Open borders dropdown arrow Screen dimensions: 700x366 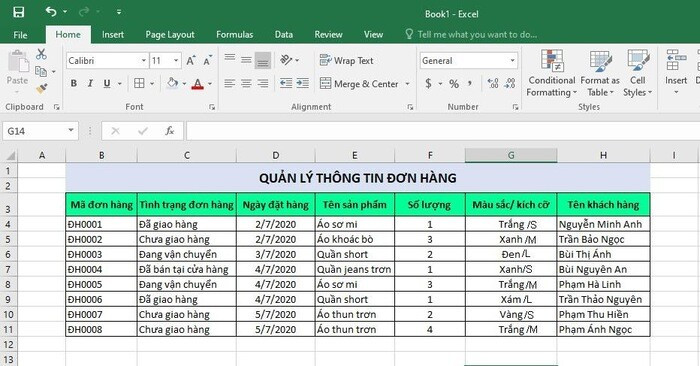[152, 84]
